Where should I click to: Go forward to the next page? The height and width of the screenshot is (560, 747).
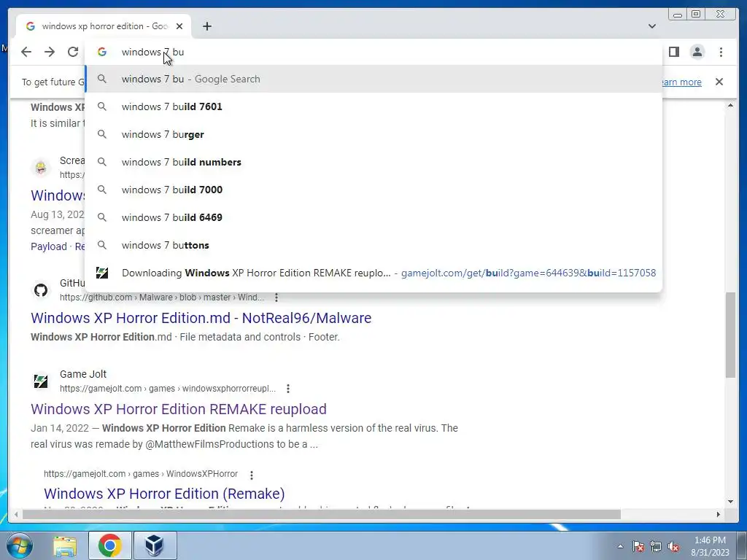[x=50, y=52]
